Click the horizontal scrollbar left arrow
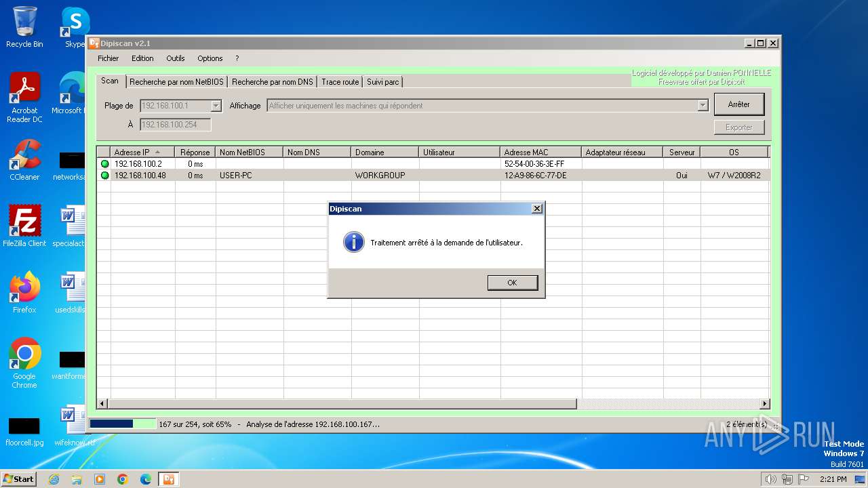Viewport: 868px width, 488px height. [x=102, y=404]
